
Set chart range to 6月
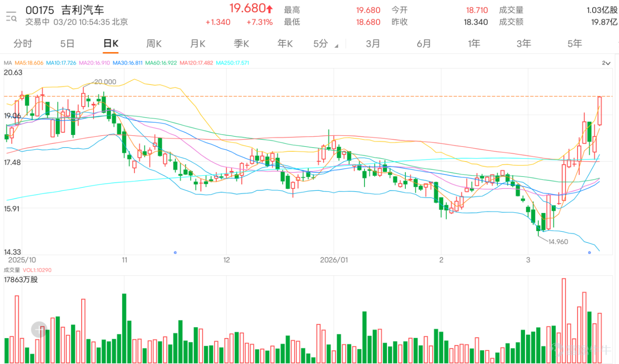424,44
